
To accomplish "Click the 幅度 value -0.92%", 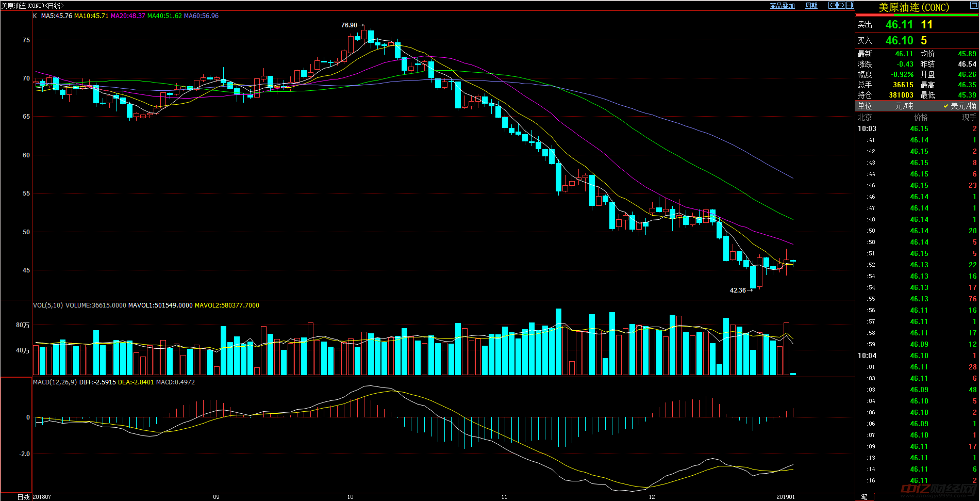I will (x=902, y=75).
